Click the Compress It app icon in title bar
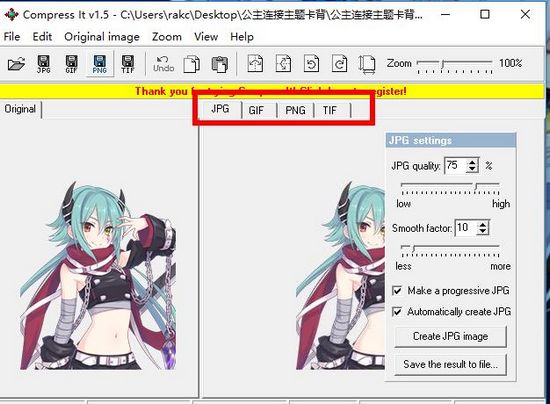Screen dimensions: 550x404 click(11, 14)
